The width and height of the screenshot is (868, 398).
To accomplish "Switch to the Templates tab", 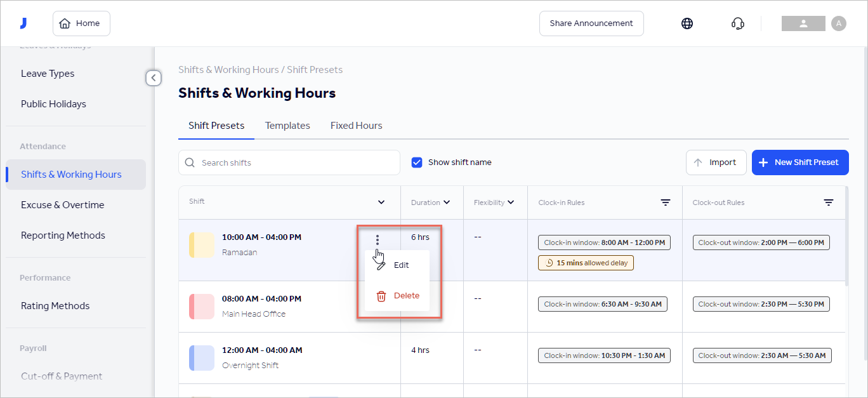I will tap(287, 125).
